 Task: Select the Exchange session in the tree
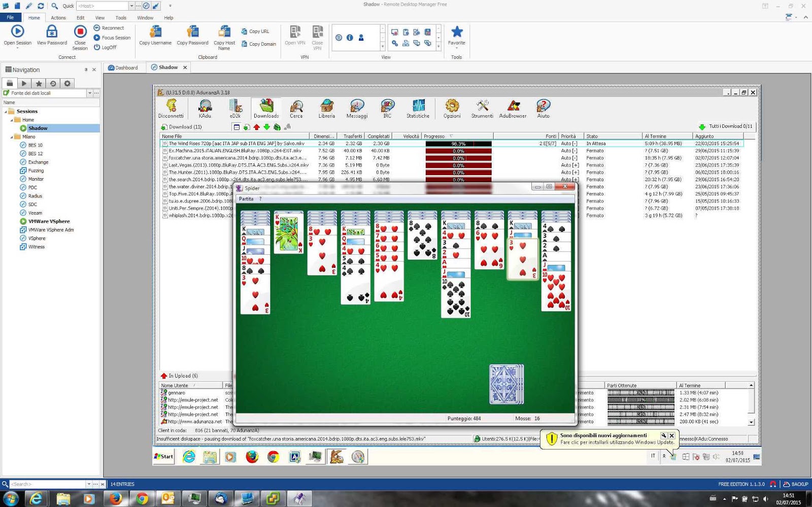38,162
